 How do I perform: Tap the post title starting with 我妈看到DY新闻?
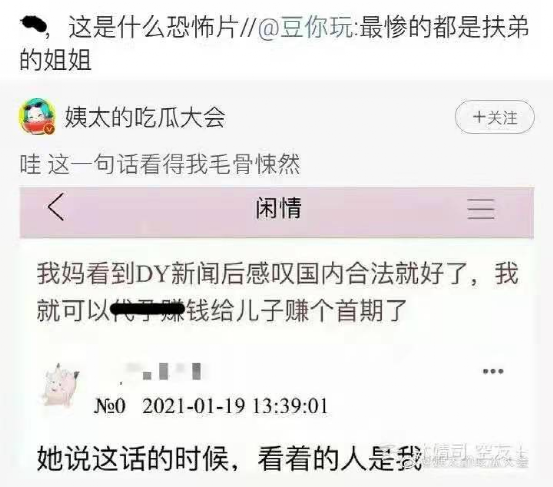(x=278, y=292)
